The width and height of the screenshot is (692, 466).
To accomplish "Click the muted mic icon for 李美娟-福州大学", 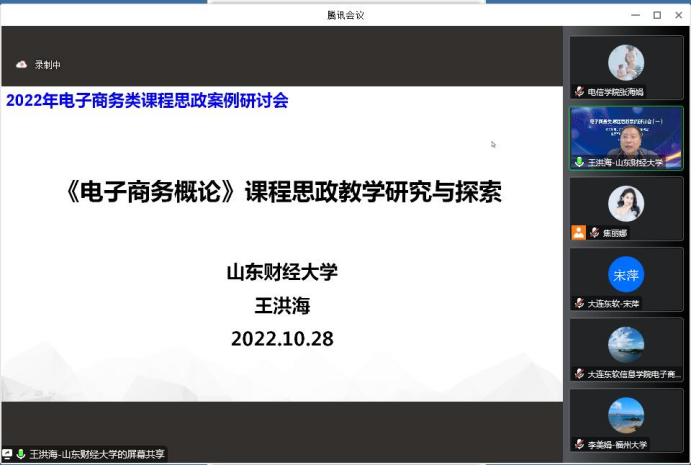I will [x=579, y=444].
